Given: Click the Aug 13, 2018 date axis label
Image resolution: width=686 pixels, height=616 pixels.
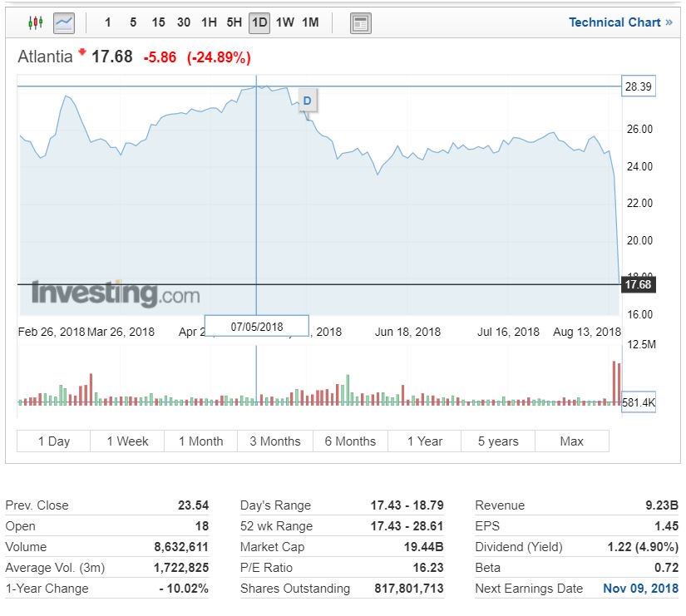Looking at the screenshot, I should pos(587,332).
